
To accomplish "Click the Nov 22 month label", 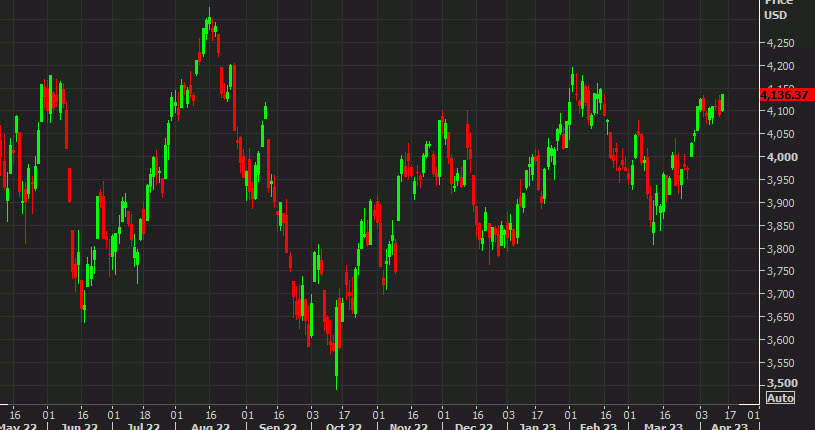I will [409, 427].
